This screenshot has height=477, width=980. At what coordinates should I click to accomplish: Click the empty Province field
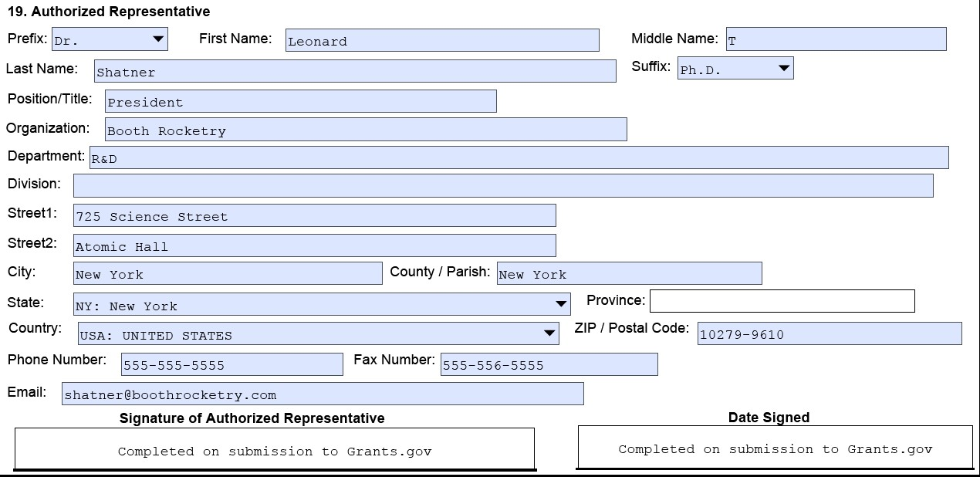[x=782, y=301]
